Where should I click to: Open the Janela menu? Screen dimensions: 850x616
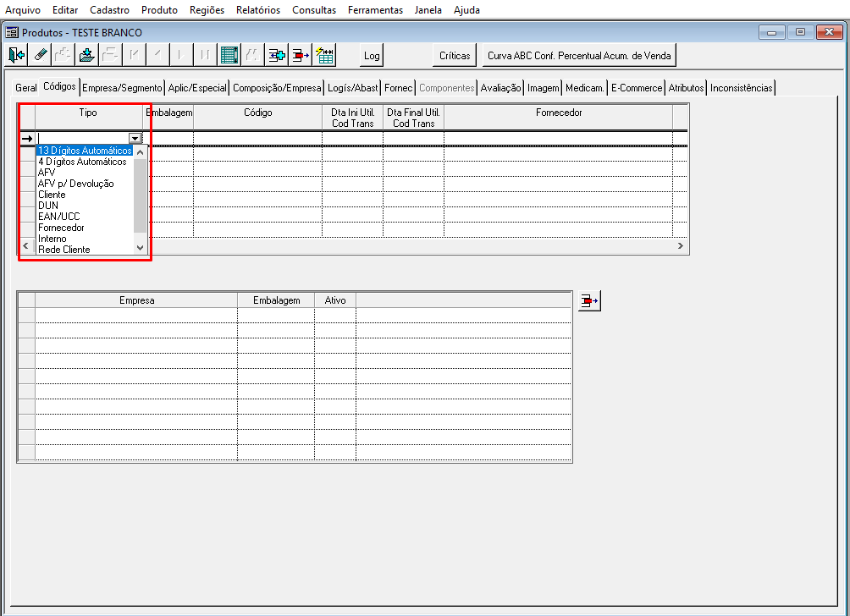pyautogui.click(x=428, y=10)
